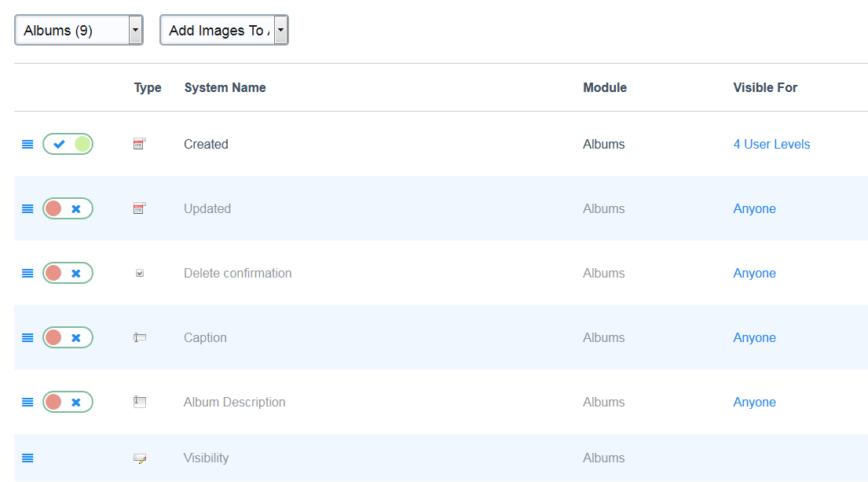
Task: Click the drag handle for Visibility row
Action: click(x=27, y=458)
